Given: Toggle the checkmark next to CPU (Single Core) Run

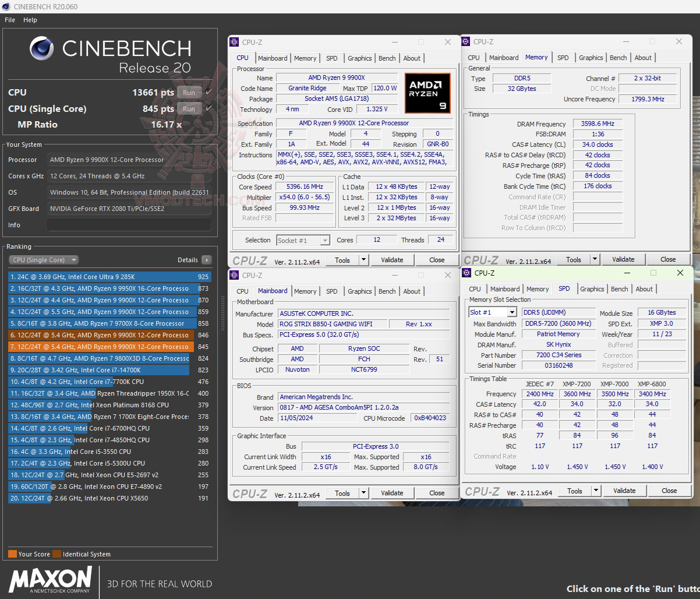Looking at the screenshot, I should pos(208,109).
